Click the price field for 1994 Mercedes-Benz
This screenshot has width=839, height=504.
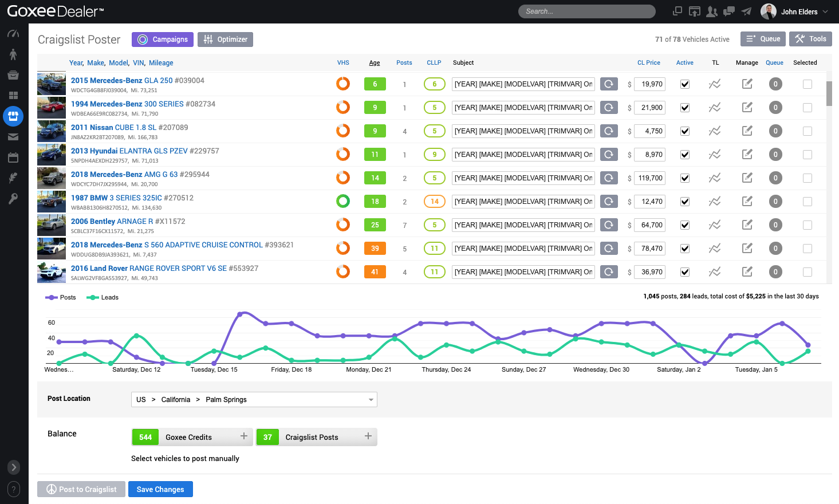coord(649,108)
